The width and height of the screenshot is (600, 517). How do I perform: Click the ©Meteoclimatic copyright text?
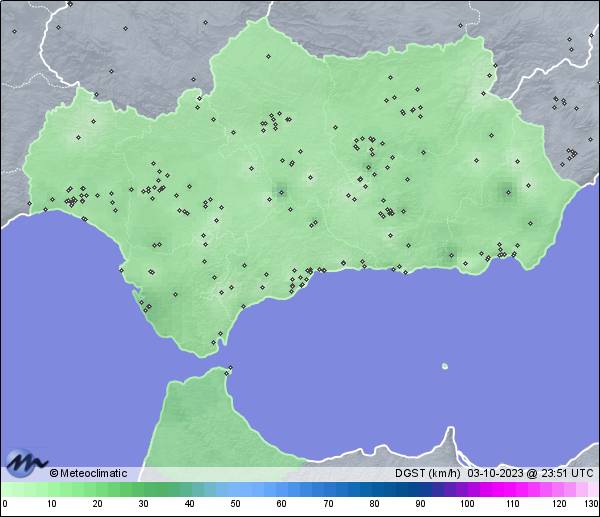coord(88,473)
